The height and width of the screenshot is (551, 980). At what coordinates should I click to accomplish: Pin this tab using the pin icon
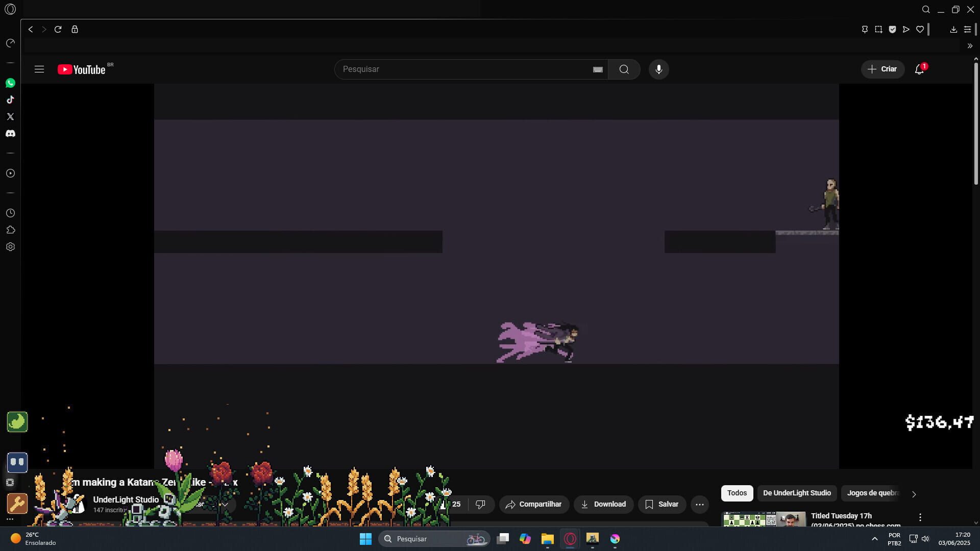865,29
